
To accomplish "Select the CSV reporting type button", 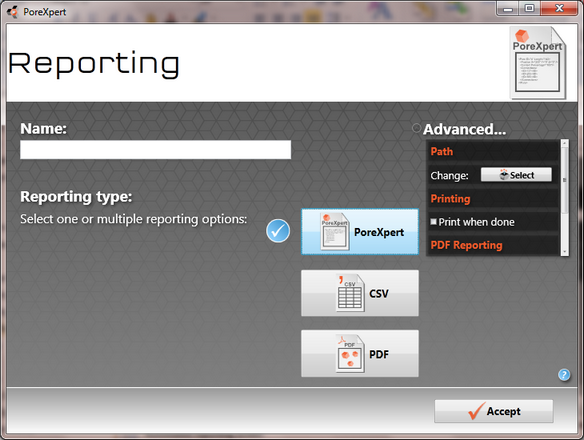I will pos(360,293).
